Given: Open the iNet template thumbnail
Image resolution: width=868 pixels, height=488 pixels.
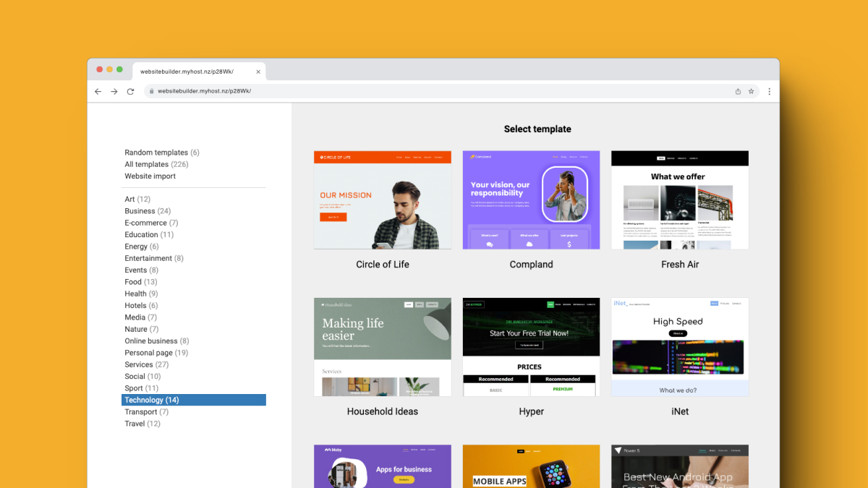Looking at the screenshot, I should [679, 347].
